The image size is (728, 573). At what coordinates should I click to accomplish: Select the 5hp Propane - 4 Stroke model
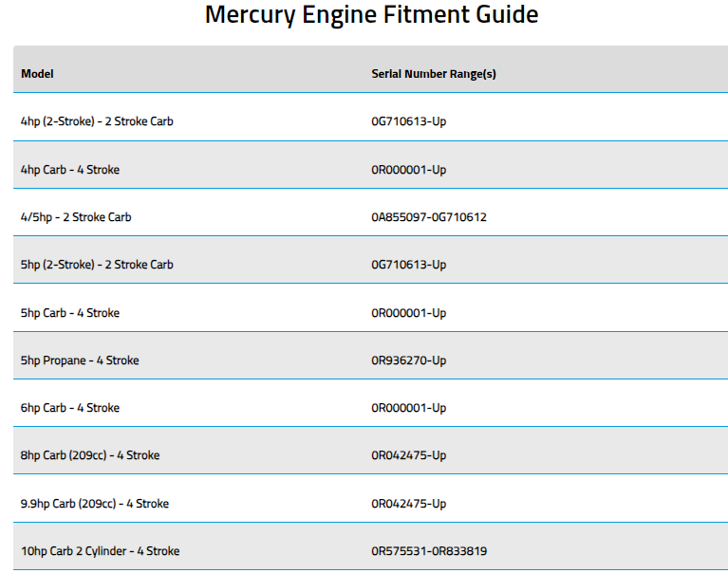[x=80, y=360]
